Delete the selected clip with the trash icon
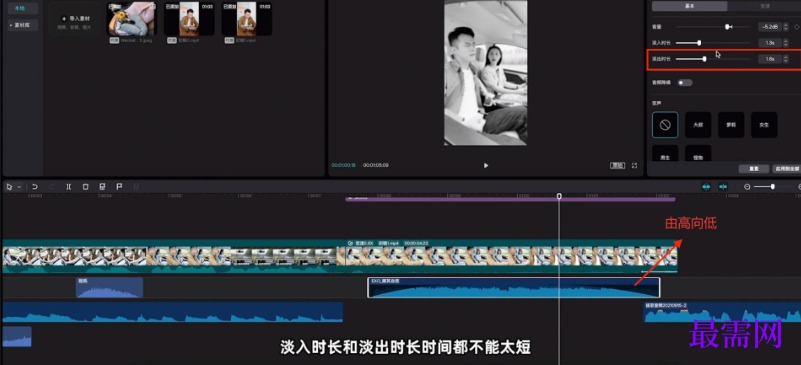The image size is (801, 365). 85,187
